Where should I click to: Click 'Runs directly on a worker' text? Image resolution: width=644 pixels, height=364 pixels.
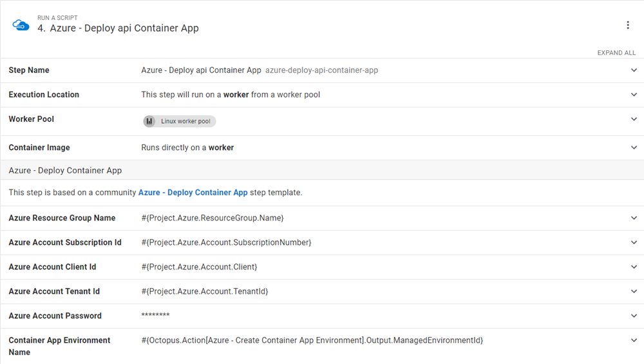(x=187, y=148)
